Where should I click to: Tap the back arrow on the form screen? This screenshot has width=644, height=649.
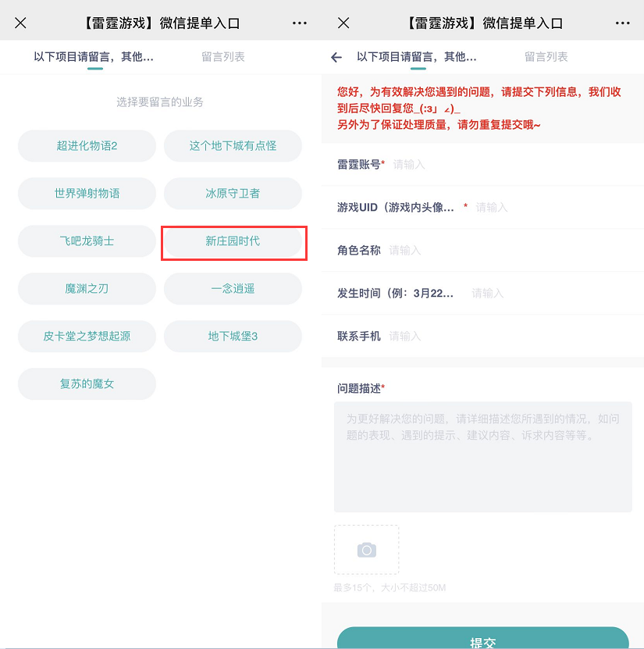pos(336,57)
